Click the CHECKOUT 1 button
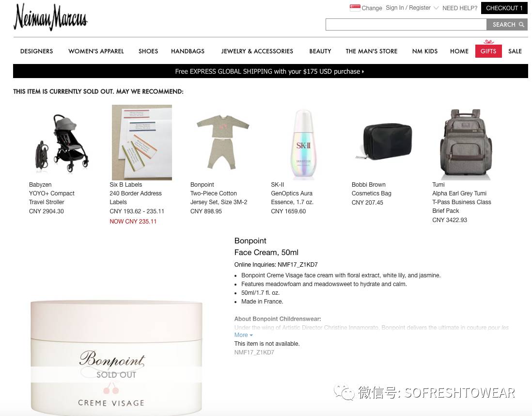 coord(504,8)
